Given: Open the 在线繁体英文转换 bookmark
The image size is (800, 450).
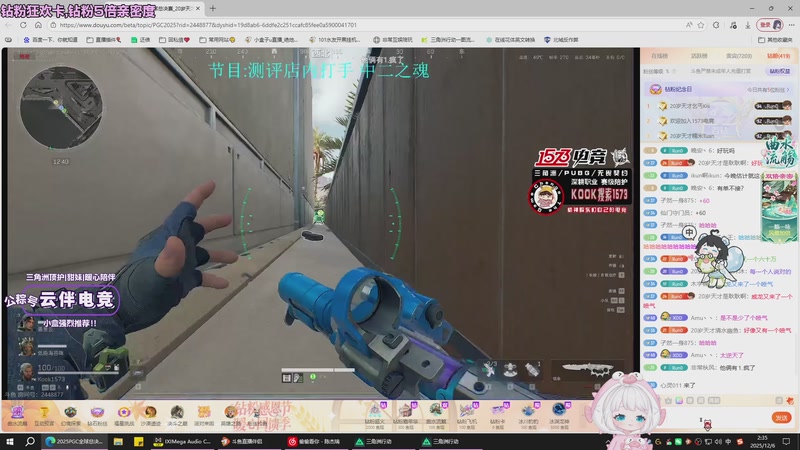Looking at the screenshot, I should point(510,40).
